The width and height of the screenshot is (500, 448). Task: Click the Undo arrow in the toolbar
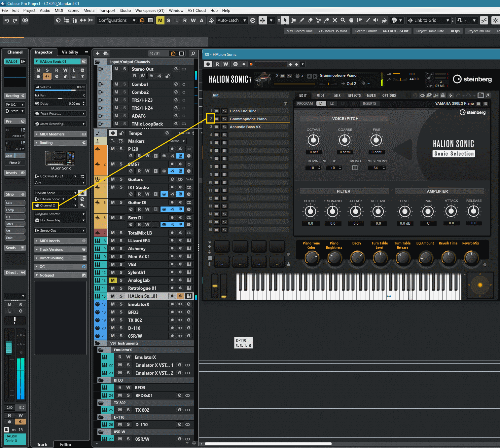pos(7,20)
